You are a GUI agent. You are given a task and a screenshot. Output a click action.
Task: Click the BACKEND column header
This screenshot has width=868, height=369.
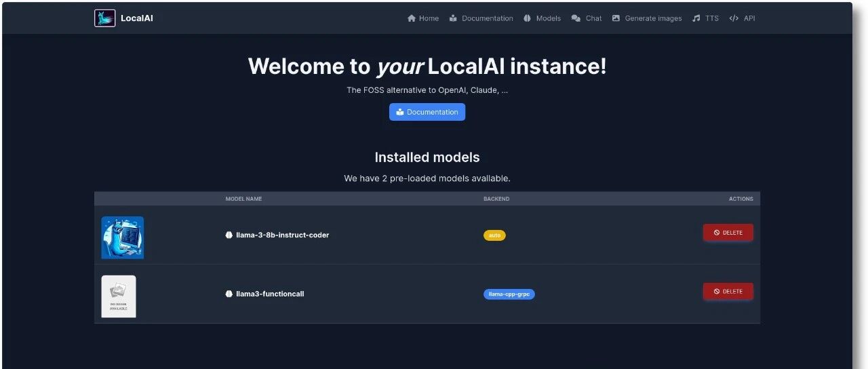click(x=496, y=199)
